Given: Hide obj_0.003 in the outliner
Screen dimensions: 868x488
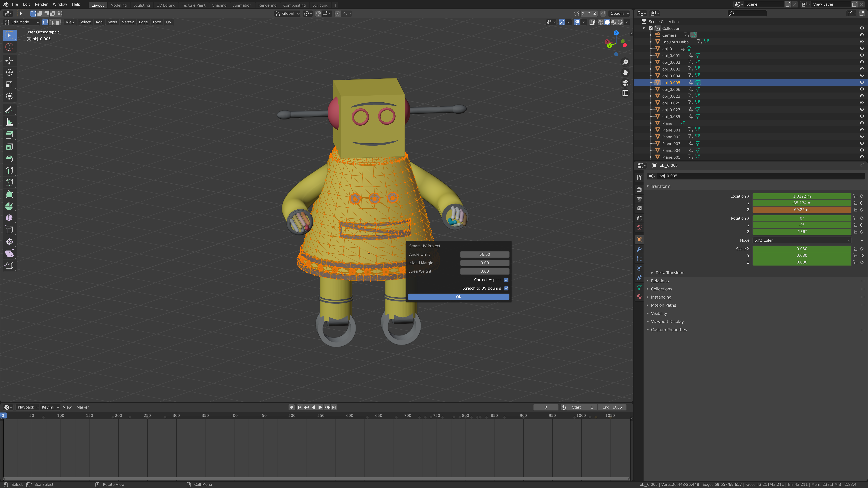Looking at the screenshot, I should pos(861,69).
